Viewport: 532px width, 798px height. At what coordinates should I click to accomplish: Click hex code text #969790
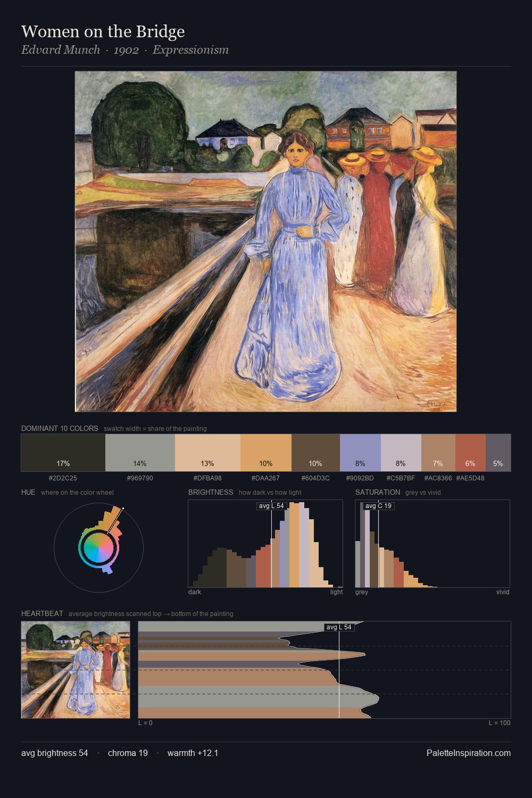[140, 478]
